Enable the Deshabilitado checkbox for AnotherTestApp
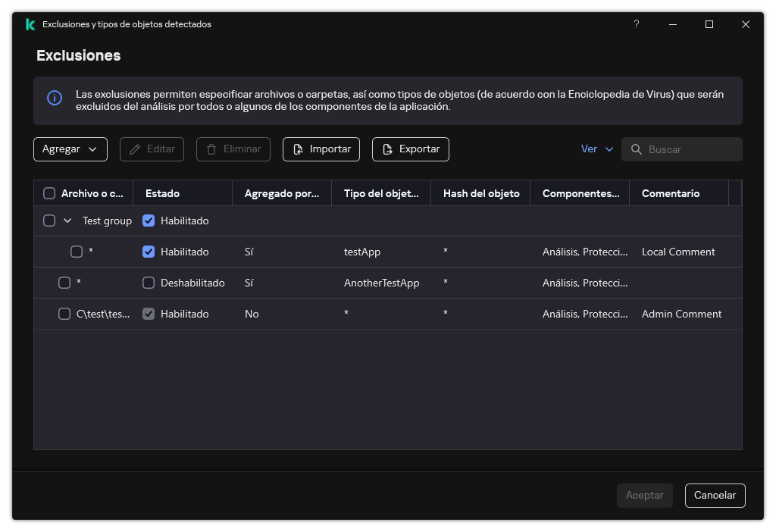 click(149, 283)
